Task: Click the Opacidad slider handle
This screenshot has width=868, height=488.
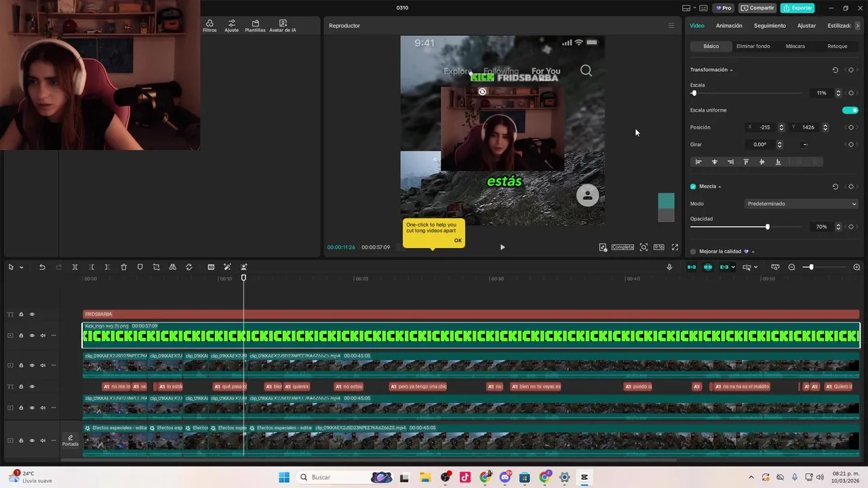Action: point(768,227)
